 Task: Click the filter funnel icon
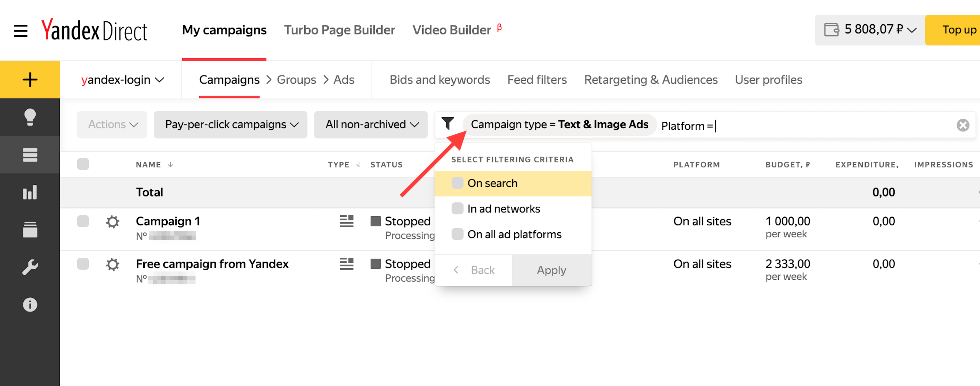[x=448, y=124]
